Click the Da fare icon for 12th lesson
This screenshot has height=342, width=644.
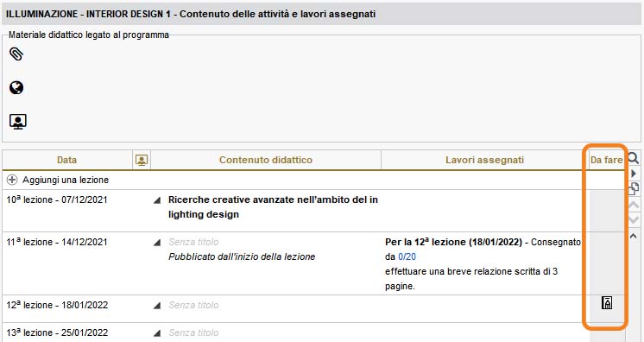607,303
